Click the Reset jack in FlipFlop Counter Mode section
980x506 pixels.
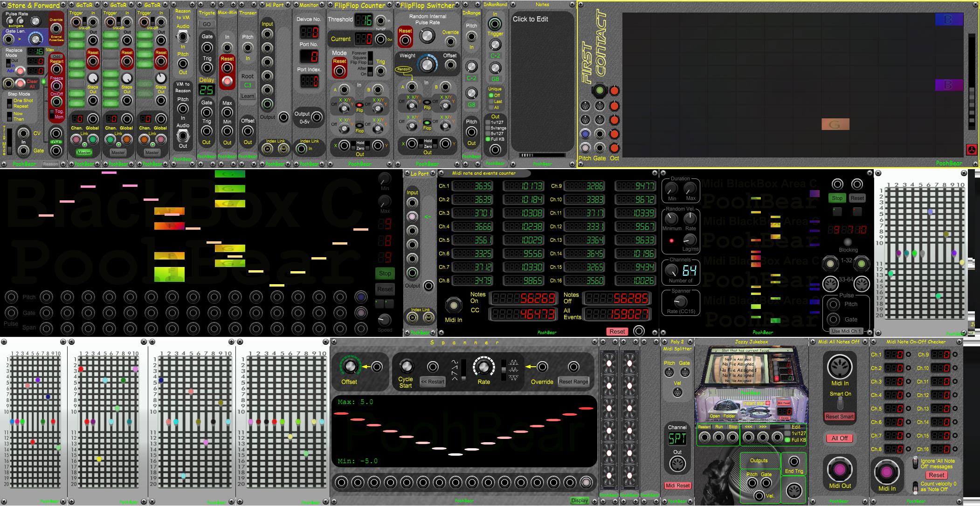coord(339,71)
